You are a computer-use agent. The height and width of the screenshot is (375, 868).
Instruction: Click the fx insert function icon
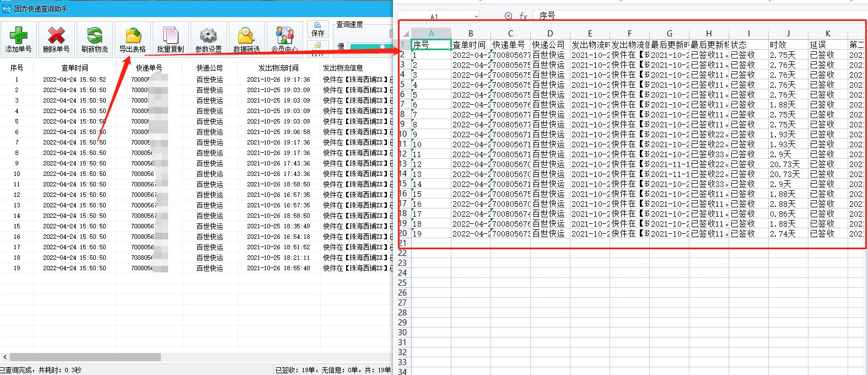[x=523, y=17]
